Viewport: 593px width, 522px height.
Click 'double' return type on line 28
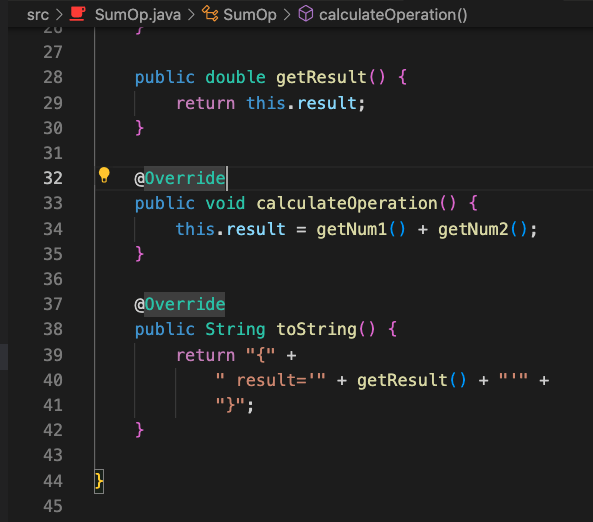click(x=236, y=77)
